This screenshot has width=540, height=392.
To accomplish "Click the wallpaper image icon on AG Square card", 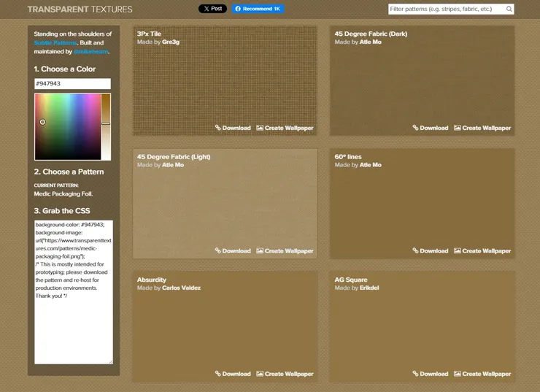I will 457,374.
